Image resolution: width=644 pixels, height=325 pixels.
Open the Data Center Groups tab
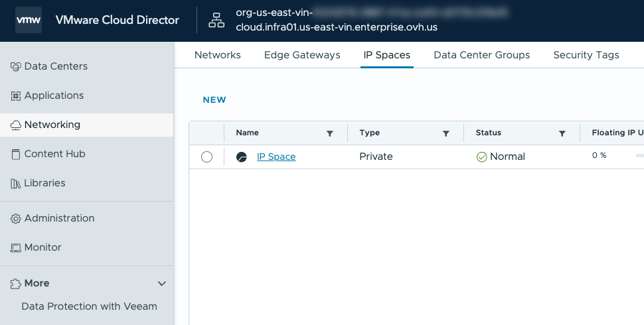click(481, 55)
